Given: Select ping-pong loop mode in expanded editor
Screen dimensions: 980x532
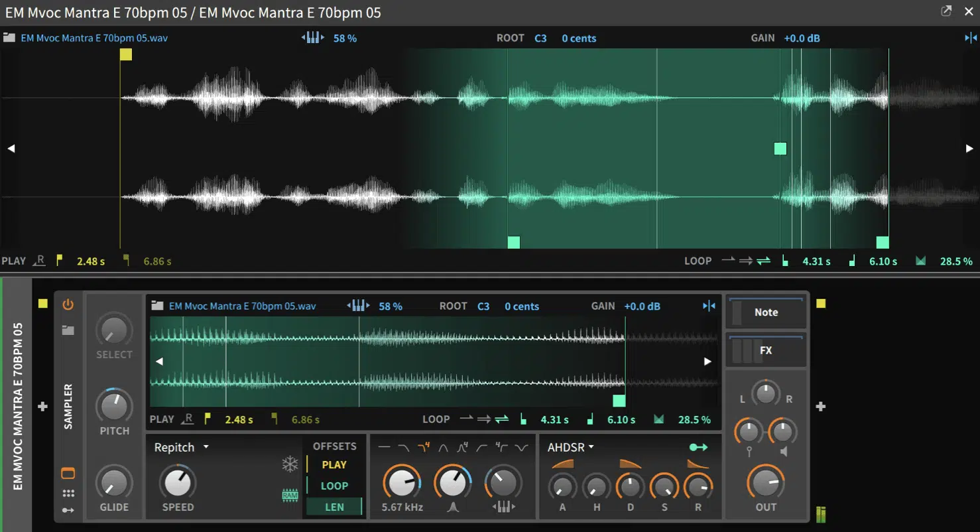Looking at the screenshot, I should (x=764, y=261).
